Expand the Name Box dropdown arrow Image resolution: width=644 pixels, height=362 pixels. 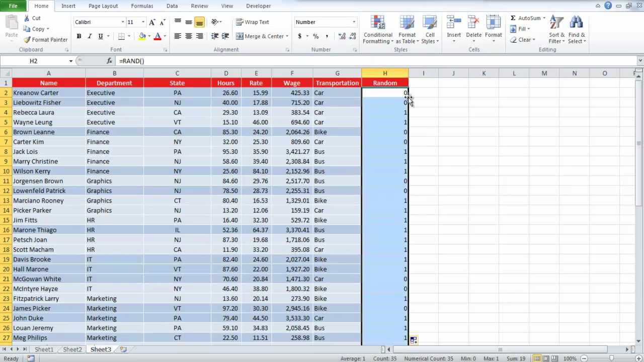pos(71,61)
